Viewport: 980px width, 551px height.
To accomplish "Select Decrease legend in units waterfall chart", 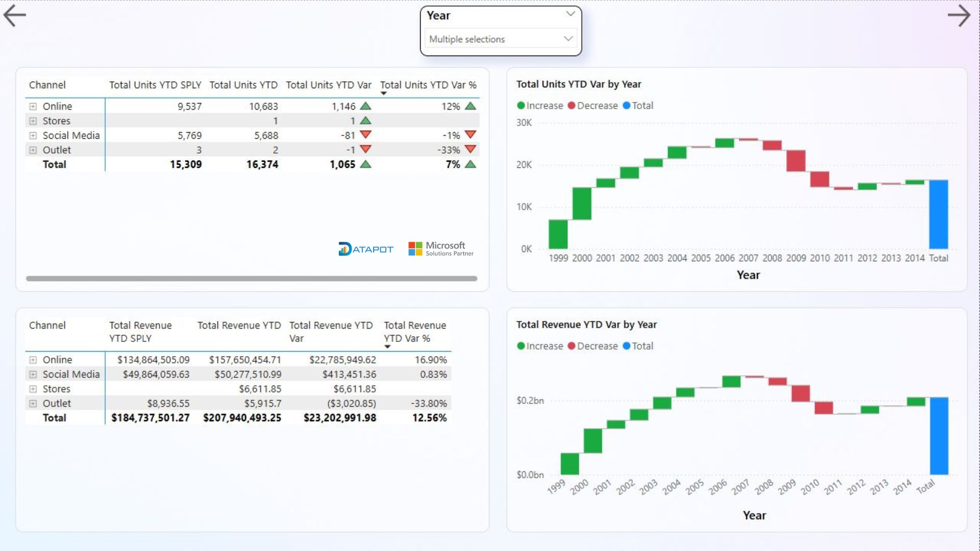I will click(593, 106).
